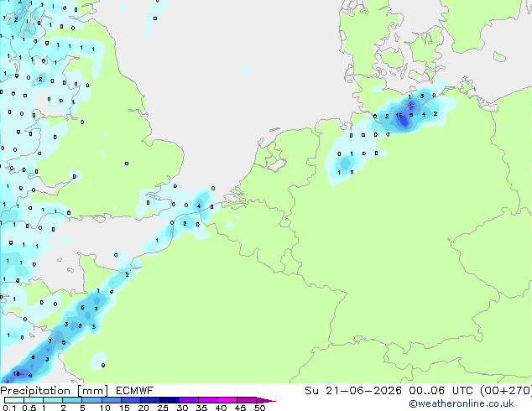
Task: Click the 6 mm value over northwest France
Action: [82, 308]
